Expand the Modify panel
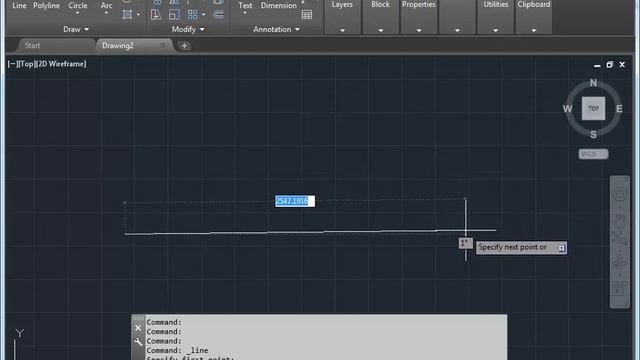The image size is (640, 360). point(188,29)
